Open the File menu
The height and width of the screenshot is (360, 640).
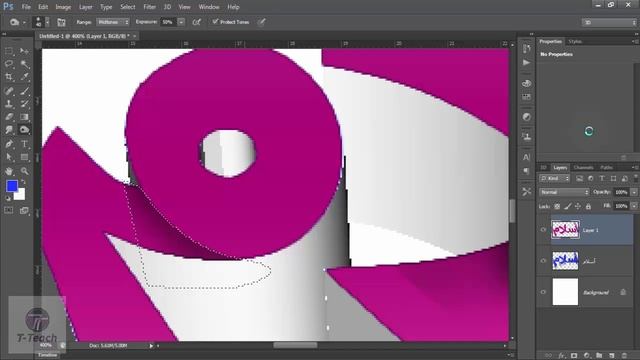26,7
